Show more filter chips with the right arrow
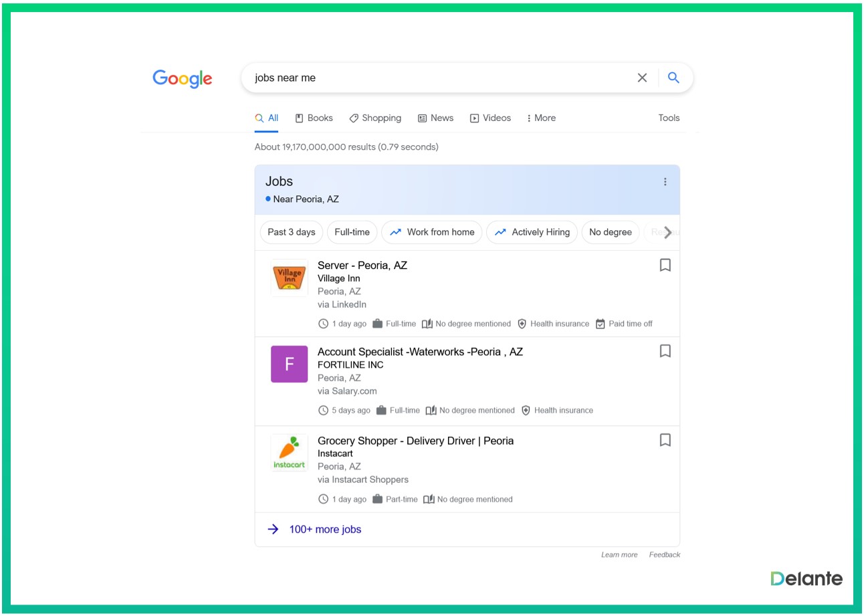Screen dimensions: 864x616 click(667, 232)
